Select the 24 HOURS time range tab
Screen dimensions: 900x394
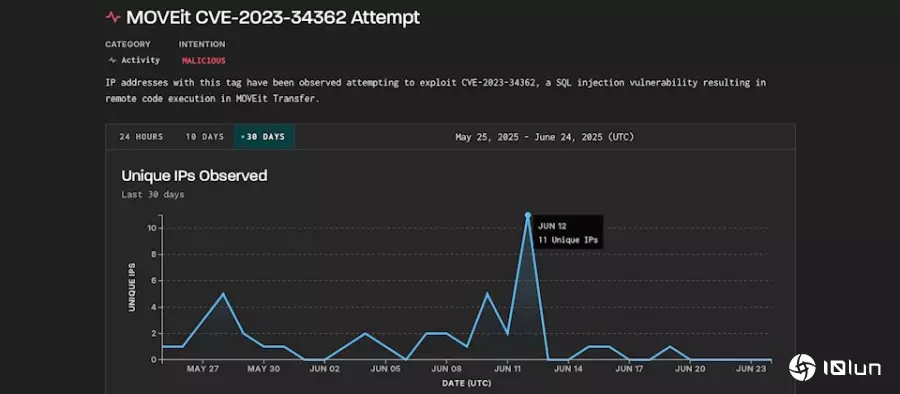(x=141, y=137)
